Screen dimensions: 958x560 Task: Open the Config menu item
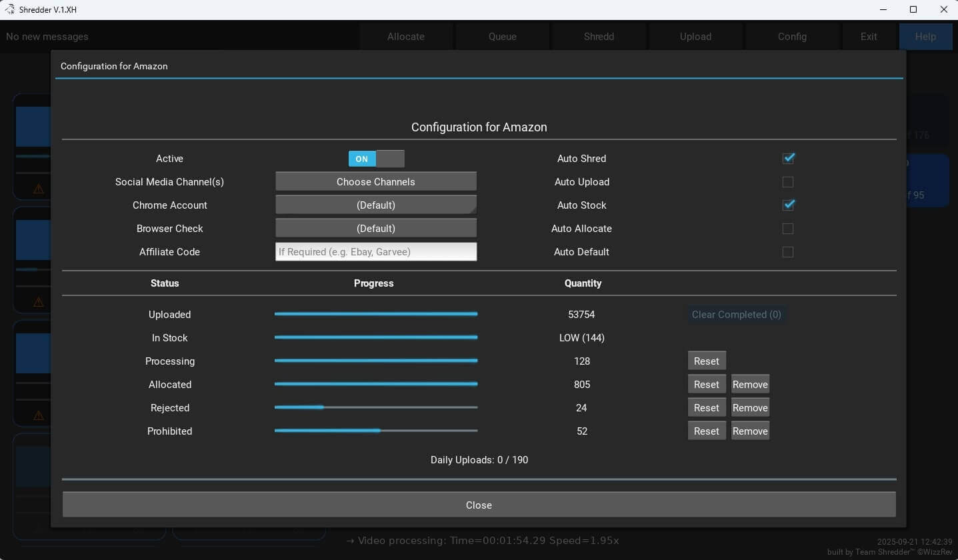[792, 37]
